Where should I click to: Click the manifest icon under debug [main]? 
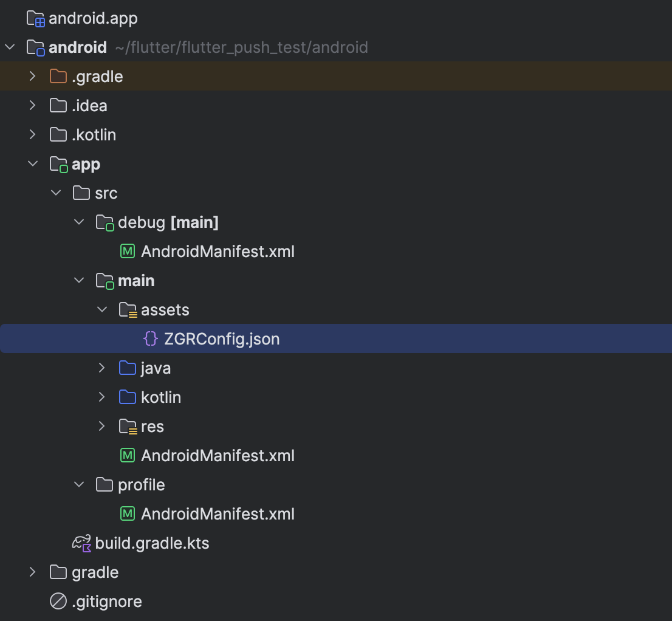[128, 251]
